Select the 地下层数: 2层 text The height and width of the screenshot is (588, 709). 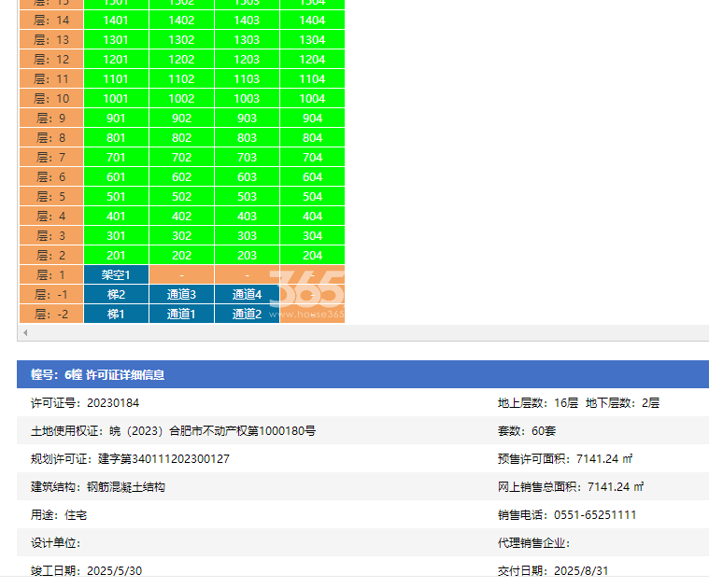pyautogui.click(x=623, y=403)
